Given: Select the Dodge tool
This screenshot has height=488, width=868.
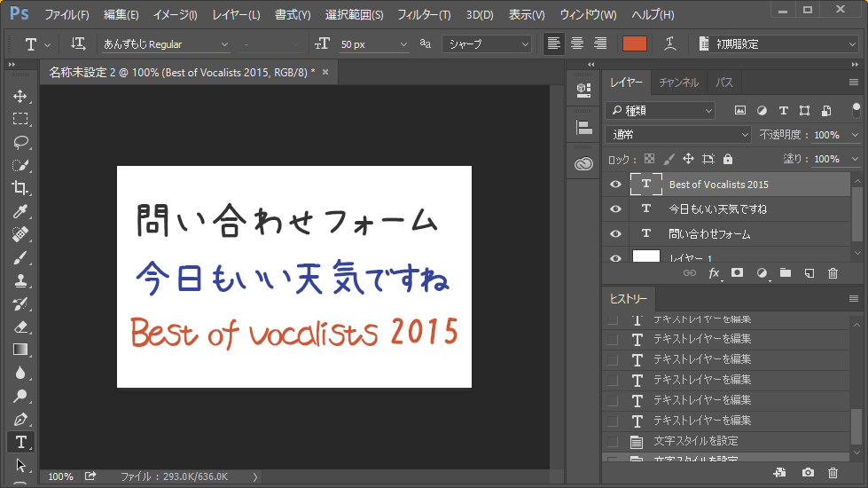Looking at the screenshot, I should 20,396.
